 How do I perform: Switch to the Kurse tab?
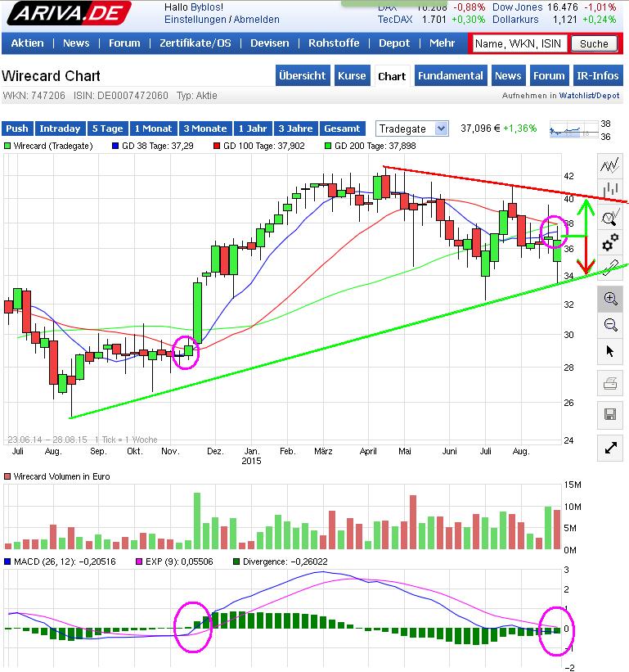click(352, 76)
